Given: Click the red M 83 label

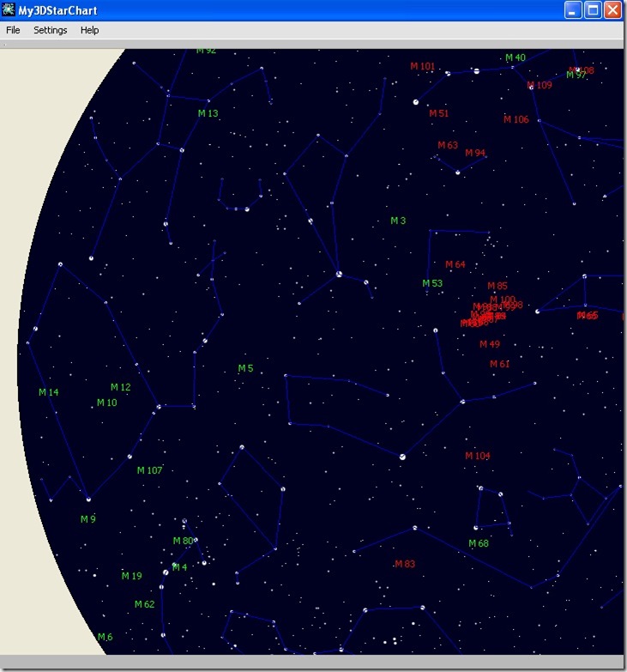Looking at the screenshot, I should (405, 563).
